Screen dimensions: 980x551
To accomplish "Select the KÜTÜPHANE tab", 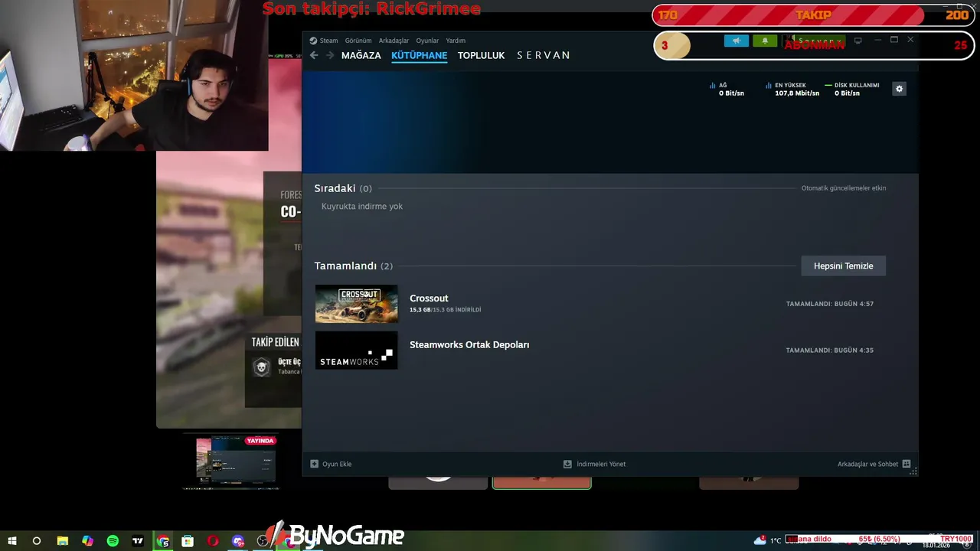I will coord(419,55).
